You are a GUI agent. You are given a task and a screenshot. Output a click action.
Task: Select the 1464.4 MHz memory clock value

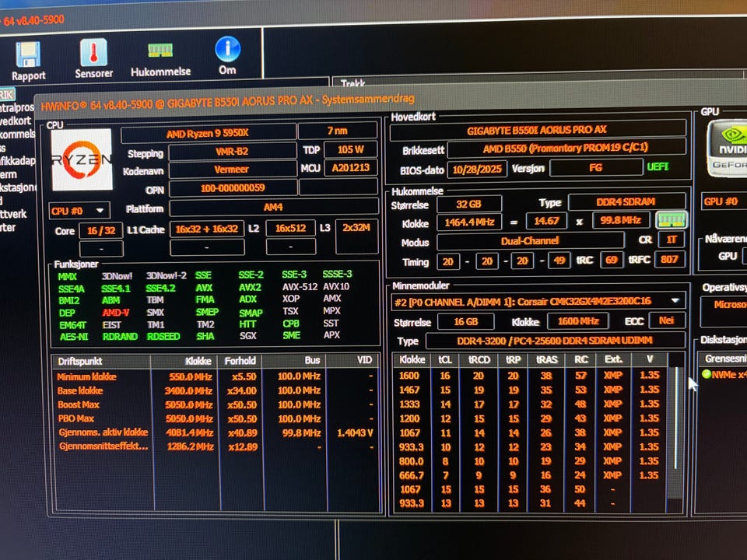[469, 222]
